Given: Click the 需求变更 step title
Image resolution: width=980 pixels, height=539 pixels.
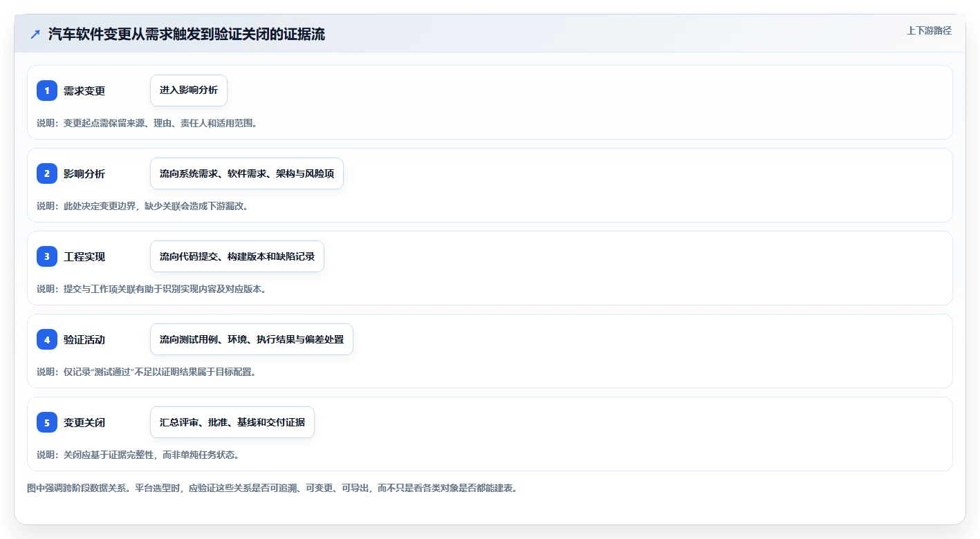Looking at the screenshot, I should (84, 91).
